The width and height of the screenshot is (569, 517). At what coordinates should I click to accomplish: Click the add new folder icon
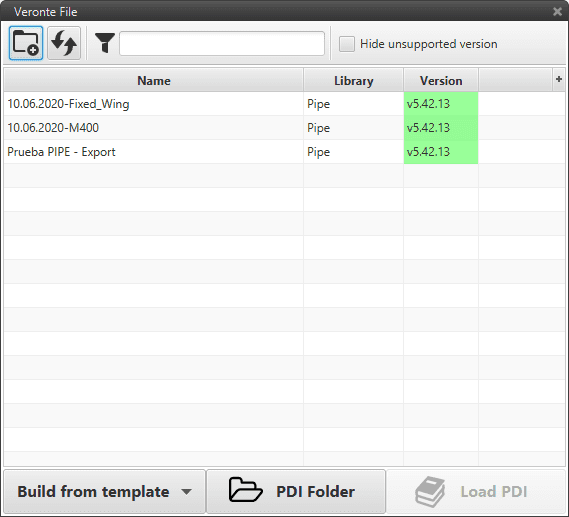26,43
